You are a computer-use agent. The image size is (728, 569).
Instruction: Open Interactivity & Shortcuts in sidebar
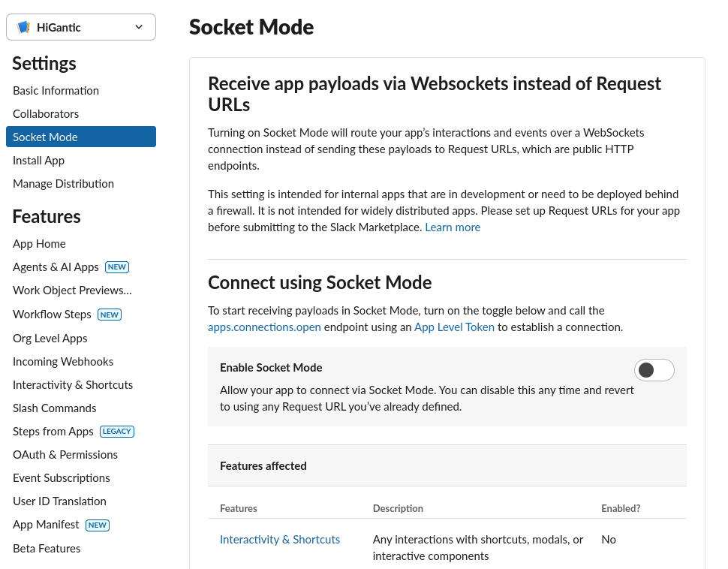click(73, 385)
